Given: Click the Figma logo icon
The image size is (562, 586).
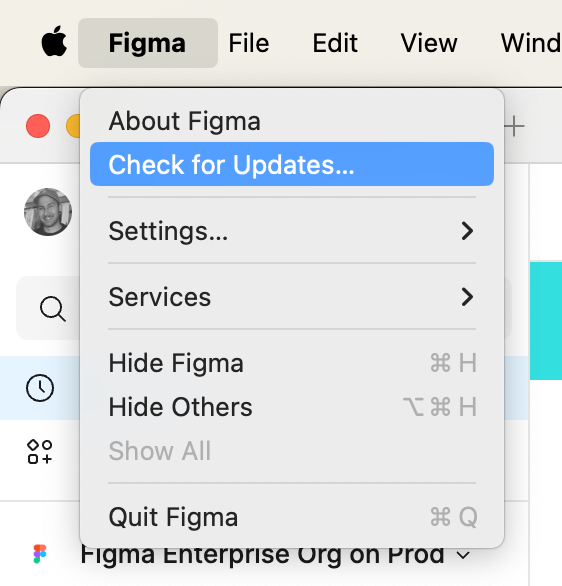Looking at the screenshot, I should 40,554.
